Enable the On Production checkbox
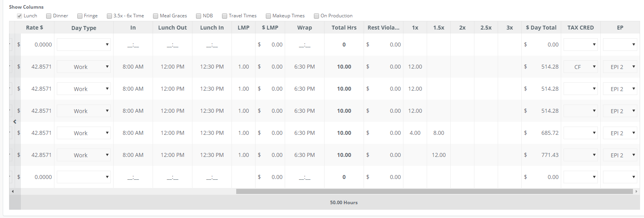This screenshot has height=218, width=644. tap(316, 16)
